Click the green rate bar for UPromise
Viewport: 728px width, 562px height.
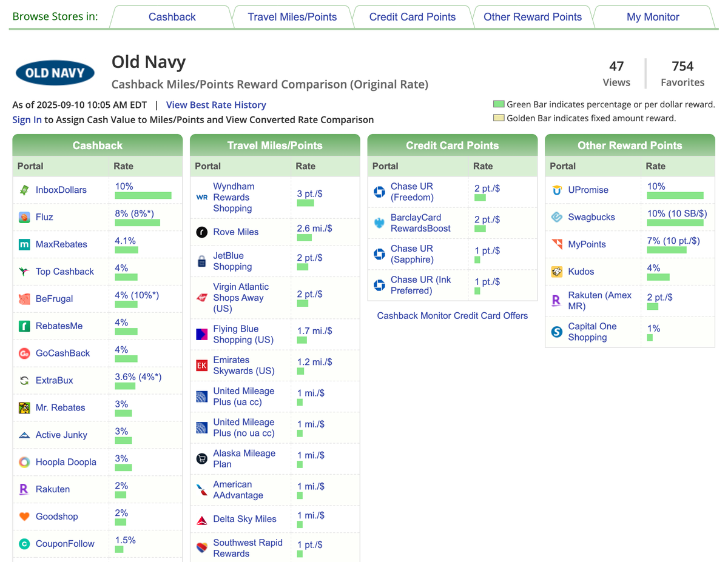click(675, 196)
